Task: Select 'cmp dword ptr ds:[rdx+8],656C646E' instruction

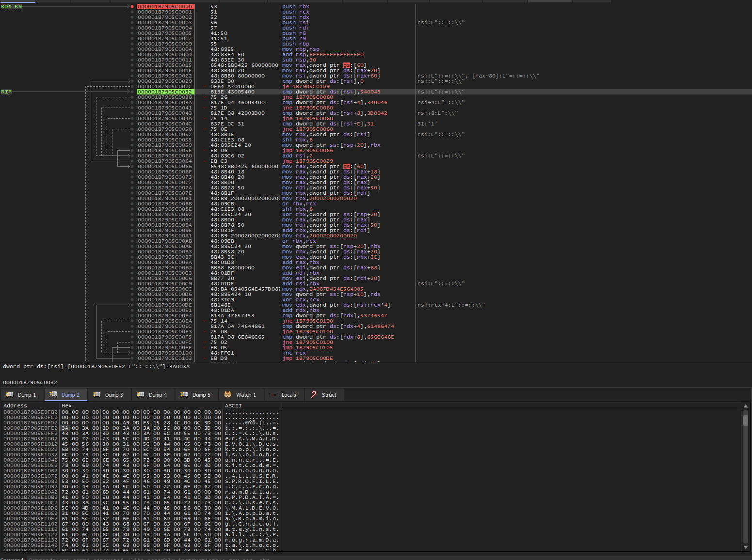Action: [338, 337]
